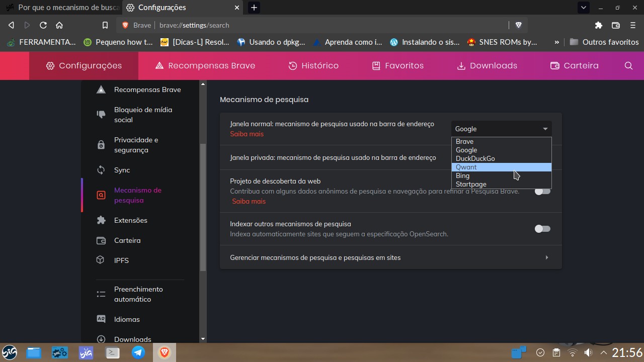Open Telegram from the taskbar
Screen dimensions: 644x362
pos(138,352)
